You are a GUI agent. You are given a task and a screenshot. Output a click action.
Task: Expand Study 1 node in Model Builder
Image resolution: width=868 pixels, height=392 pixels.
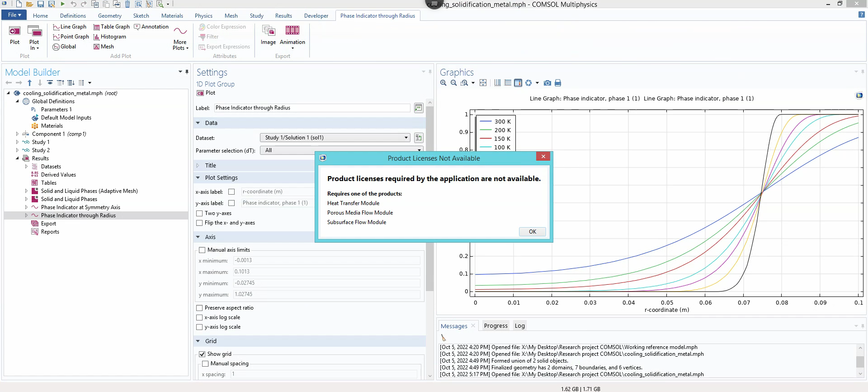(17, 142)
